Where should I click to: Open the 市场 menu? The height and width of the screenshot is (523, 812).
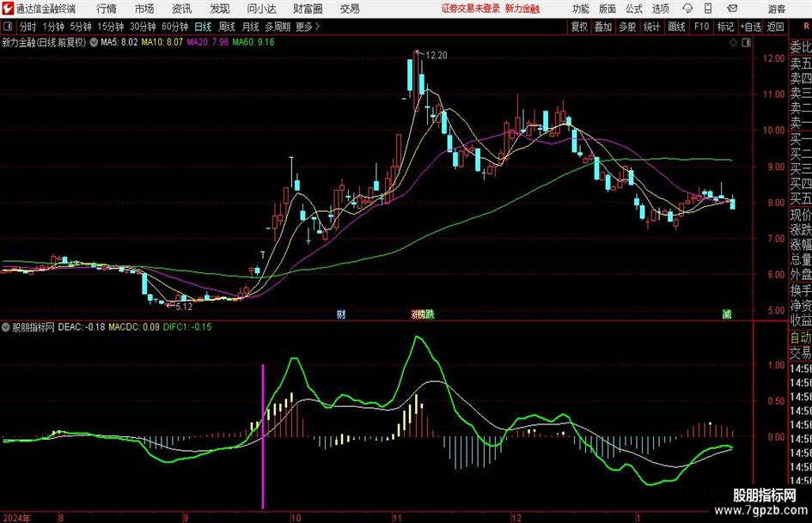(144, 9)
